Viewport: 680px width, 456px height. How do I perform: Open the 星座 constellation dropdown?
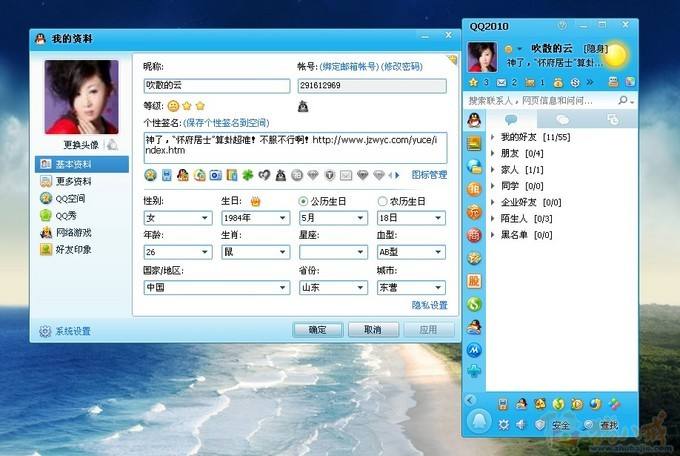pyautogui.click(x=333, y=252)
